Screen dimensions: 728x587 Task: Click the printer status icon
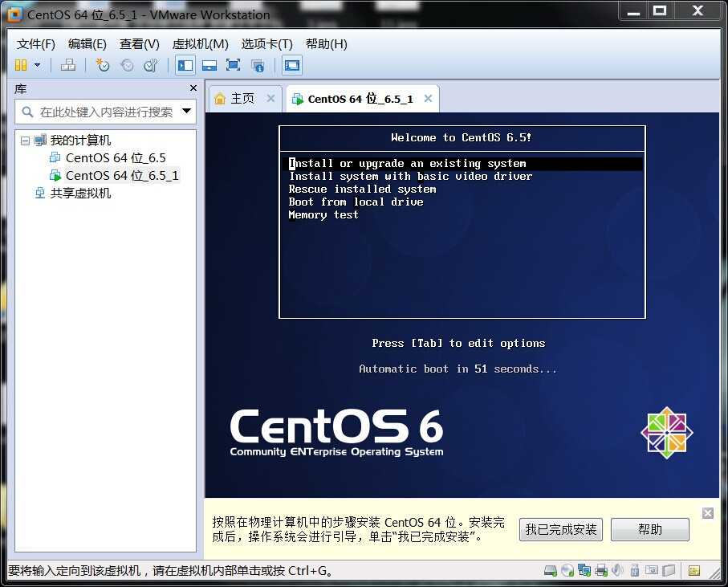pos(601,570)
